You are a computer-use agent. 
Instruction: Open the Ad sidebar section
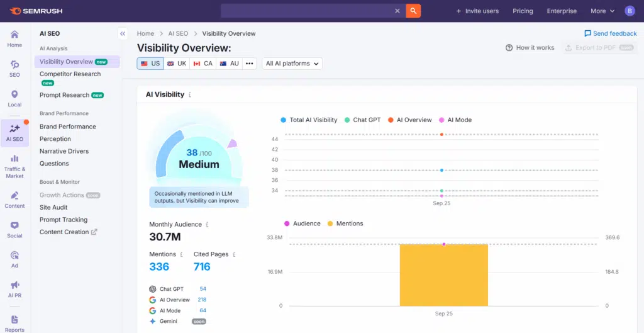point(14,260)
